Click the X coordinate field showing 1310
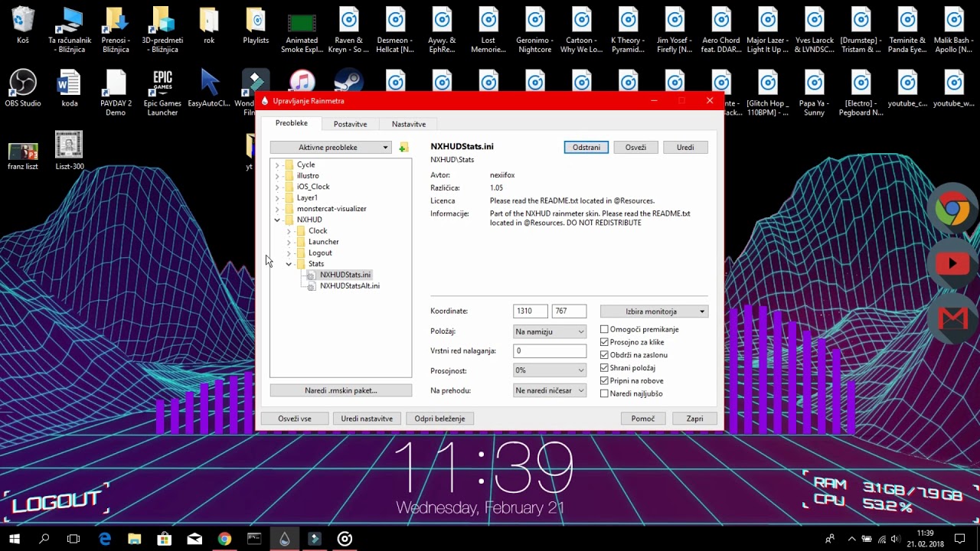 pyautogui.click(x=531, y=311)
